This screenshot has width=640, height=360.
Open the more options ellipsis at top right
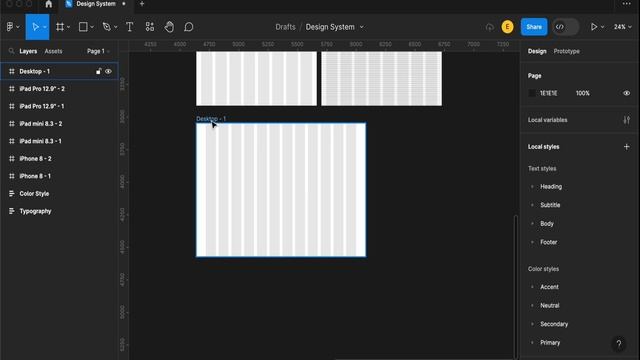coord(627,4)
